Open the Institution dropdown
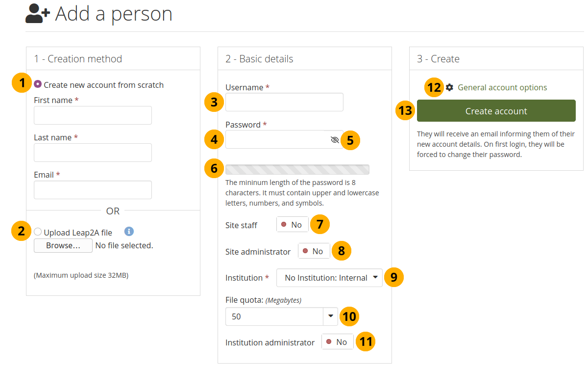Screen dimensions: 588x368 pos(329,278)
